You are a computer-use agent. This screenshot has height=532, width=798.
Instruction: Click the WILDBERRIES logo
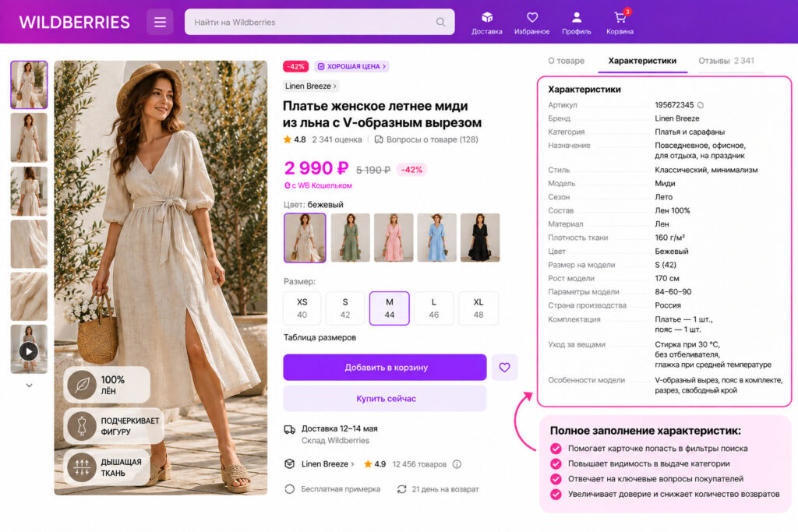tap(74, 22)
